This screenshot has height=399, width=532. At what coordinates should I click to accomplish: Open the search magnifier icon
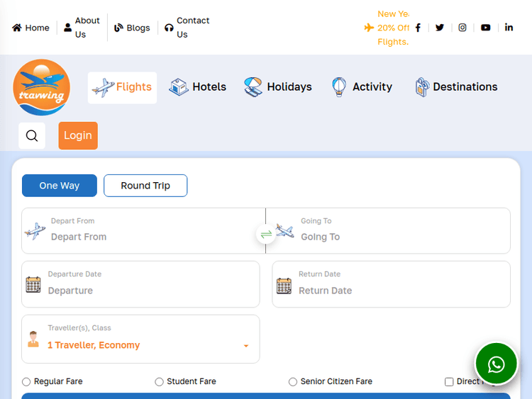[x=32, y=136]
